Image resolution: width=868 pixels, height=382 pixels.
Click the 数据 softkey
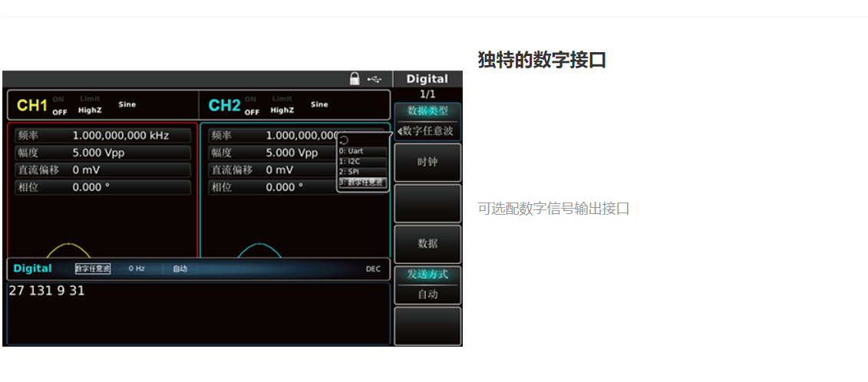[x=427, y=244]
